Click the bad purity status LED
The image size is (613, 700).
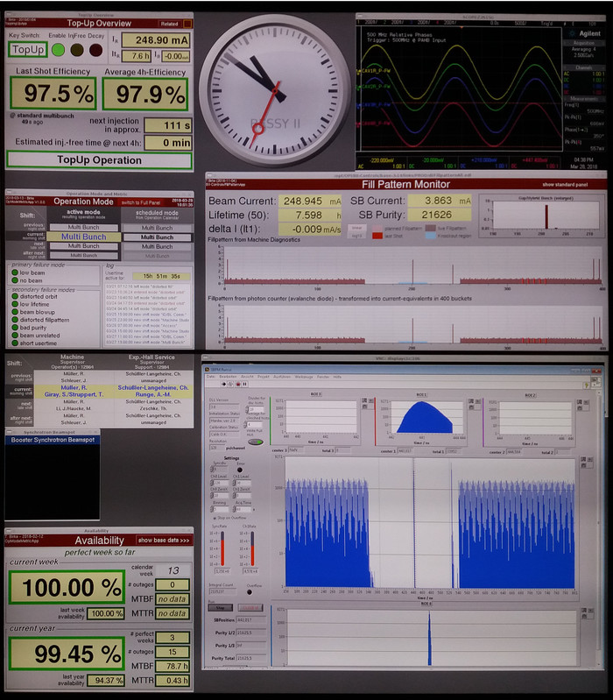[13, 326]
